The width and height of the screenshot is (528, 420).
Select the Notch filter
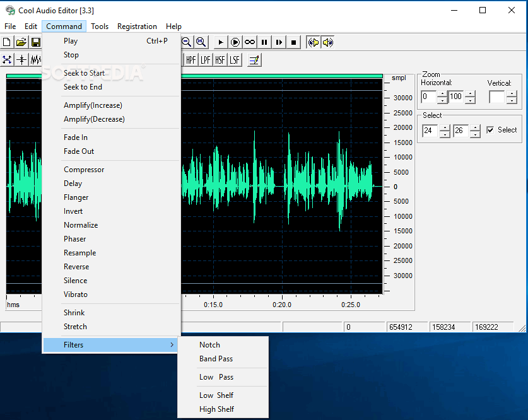(223, 345)
